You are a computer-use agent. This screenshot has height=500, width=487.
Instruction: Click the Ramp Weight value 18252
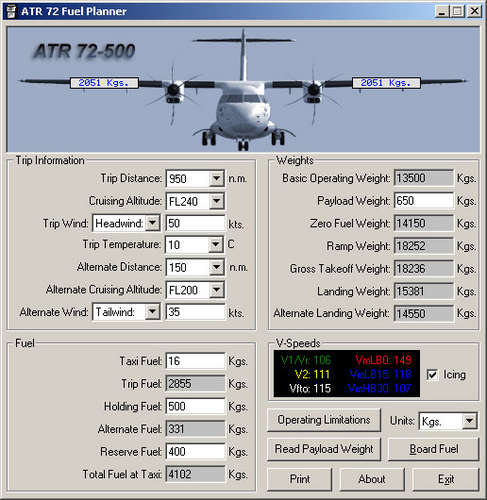(424, 246)
